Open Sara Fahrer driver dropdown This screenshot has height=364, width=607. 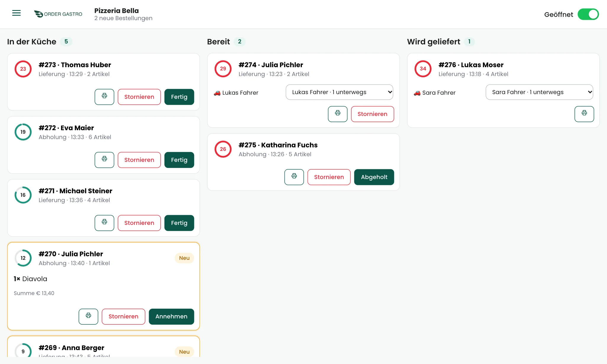539,92
